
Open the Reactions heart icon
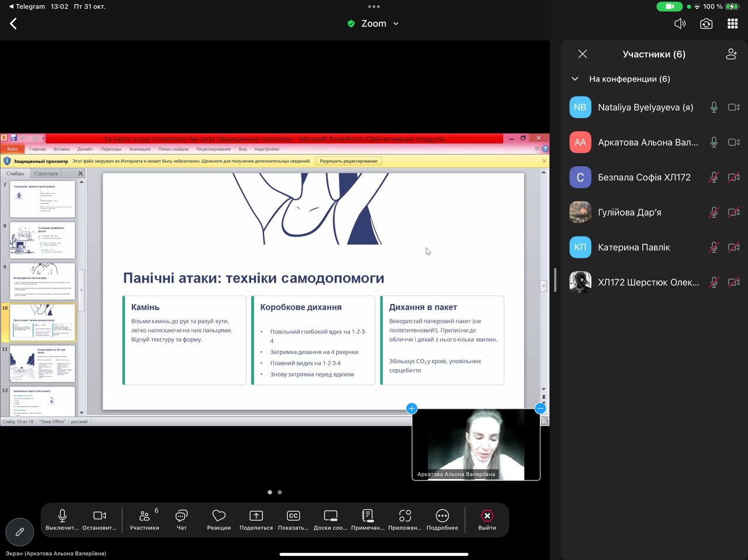[x=219, y=516]
